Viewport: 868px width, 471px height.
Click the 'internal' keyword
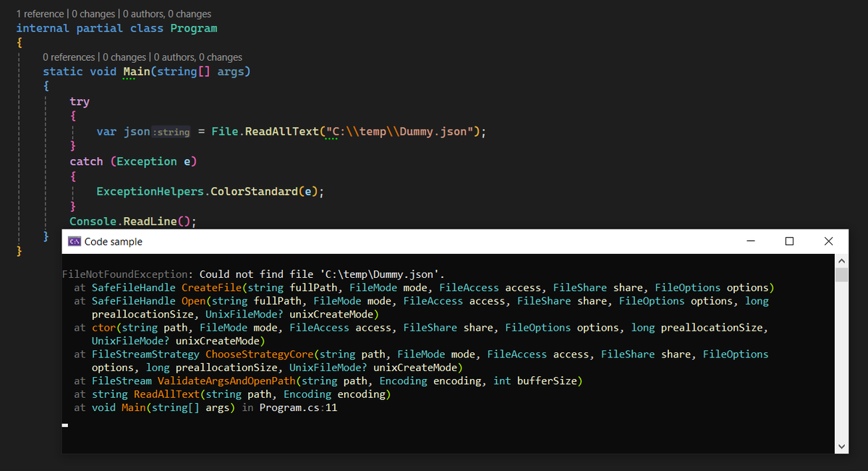click(43, 28)
